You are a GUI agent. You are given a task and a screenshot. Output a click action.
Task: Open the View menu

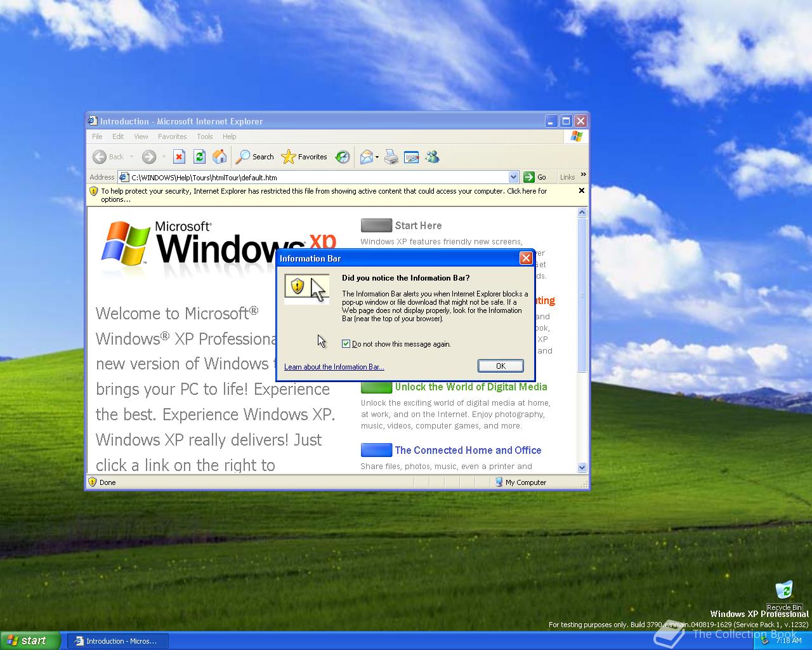(141, 136)
